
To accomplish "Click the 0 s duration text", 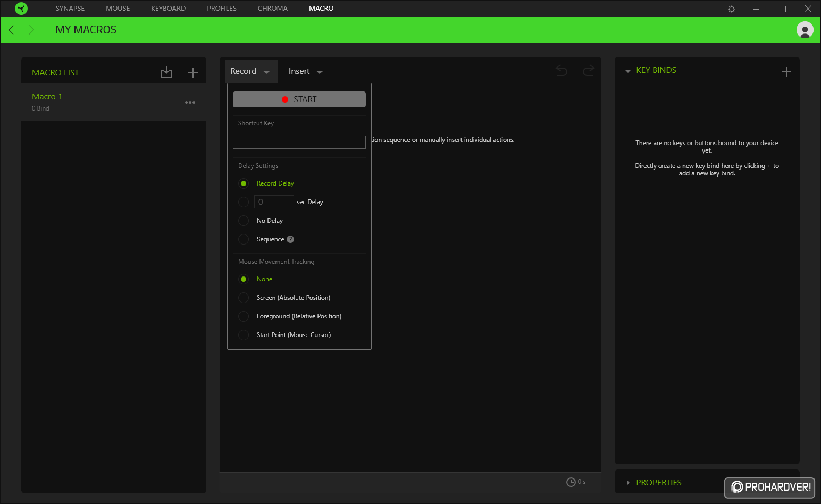I will click(x=582, y=482).
